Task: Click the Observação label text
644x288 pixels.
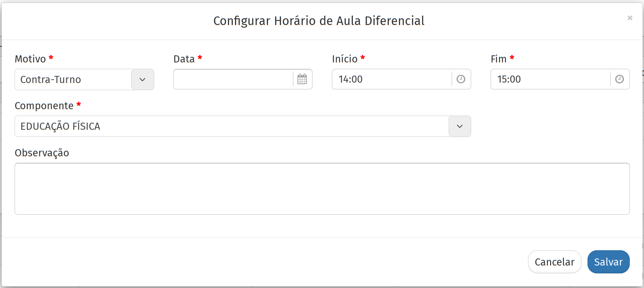Action: point(42,153)
